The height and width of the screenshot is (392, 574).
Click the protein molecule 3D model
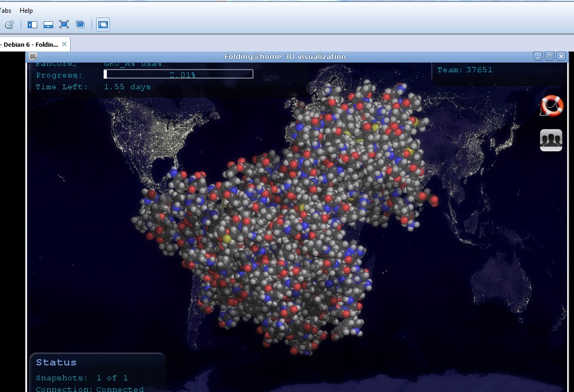click(x=285, y=218)
